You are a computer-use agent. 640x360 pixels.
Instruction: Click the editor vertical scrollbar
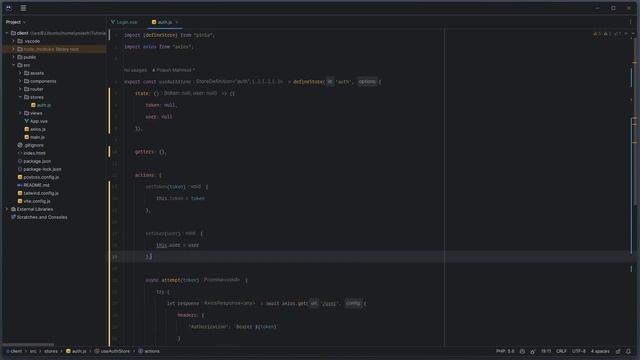635,122
